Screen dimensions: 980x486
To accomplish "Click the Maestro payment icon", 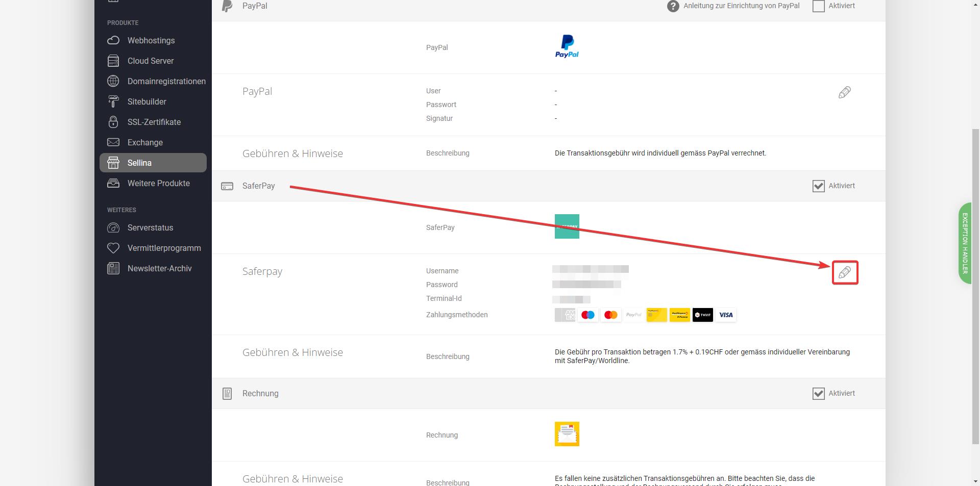I will 588,315.
